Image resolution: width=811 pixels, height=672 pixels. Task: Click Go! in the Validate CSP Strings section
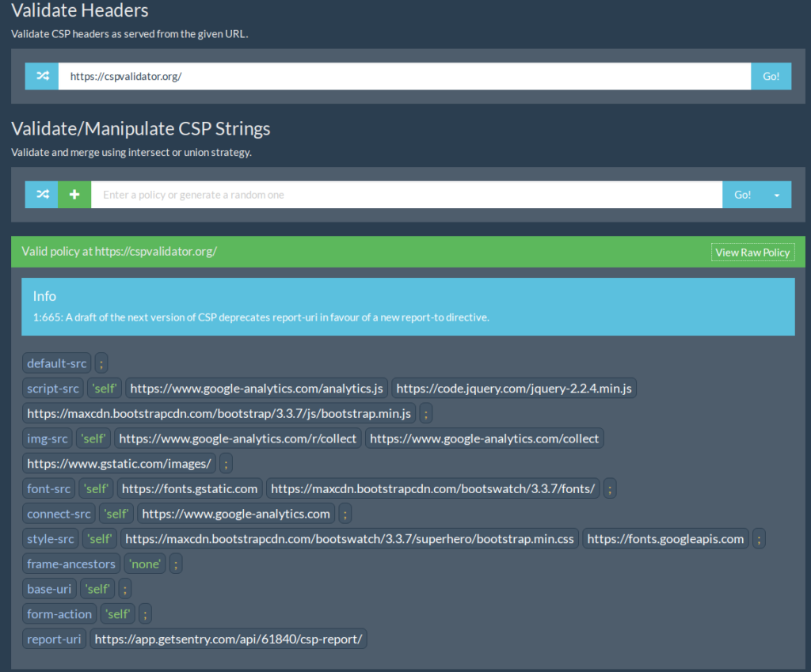click(x=741, y=194)
